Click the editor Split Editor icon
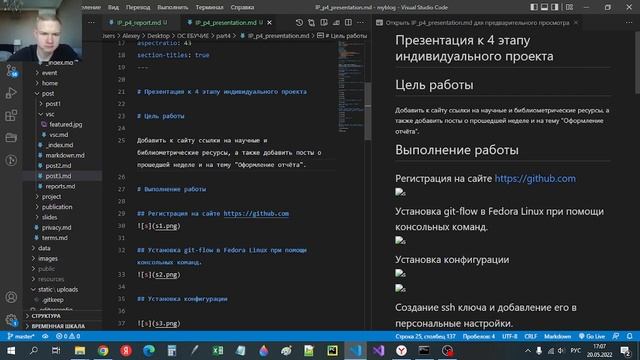Screen dimensions: 640x360 (x=348, y=23)
